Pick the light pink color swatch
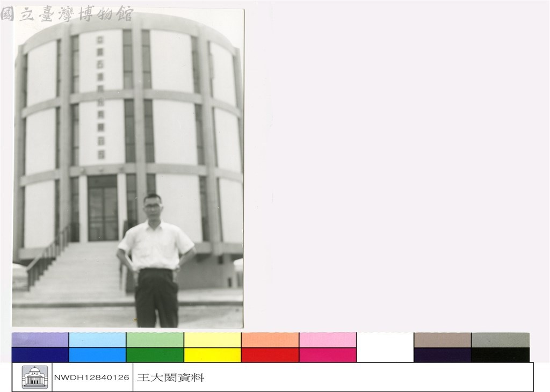550x392 pixels. coord(328,340)
